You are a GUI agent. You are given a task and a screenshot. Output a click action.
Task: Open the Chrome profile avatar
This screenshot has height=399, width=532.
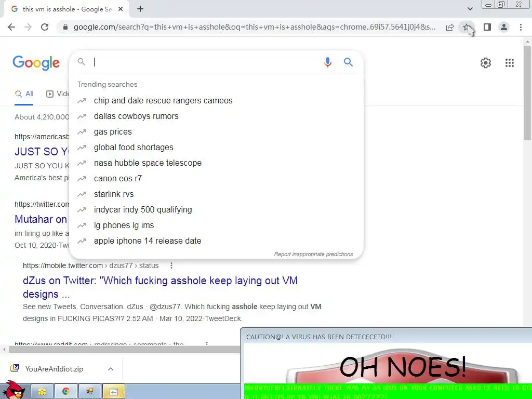click(504, 27)
